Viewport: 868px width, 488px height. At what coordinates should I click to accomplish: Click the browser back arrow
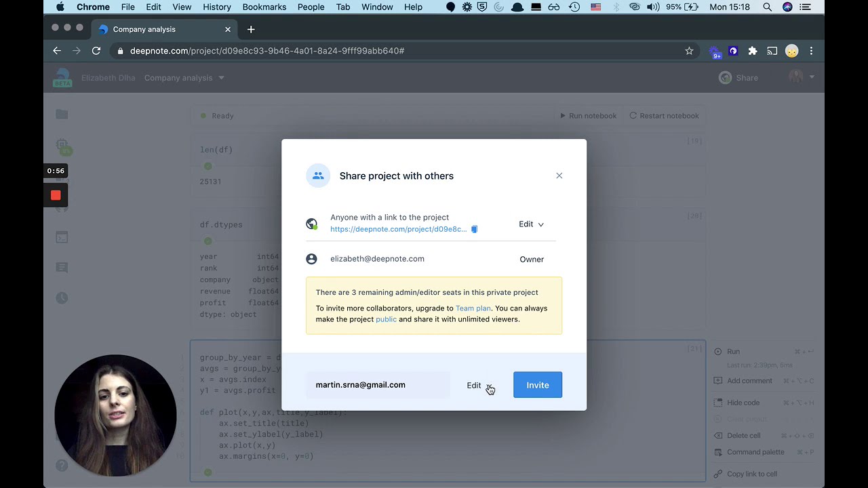[x=57, y=51]
